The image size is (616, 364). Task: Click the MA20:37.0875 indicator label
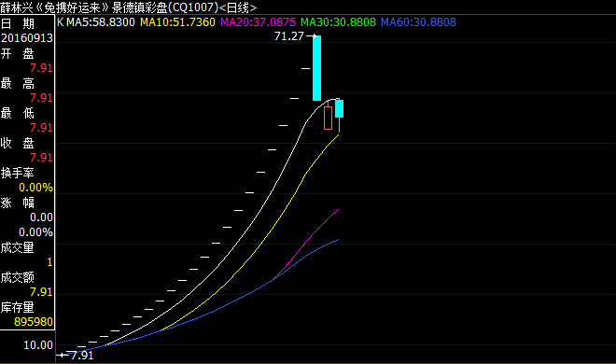click(x=258, y=22)
